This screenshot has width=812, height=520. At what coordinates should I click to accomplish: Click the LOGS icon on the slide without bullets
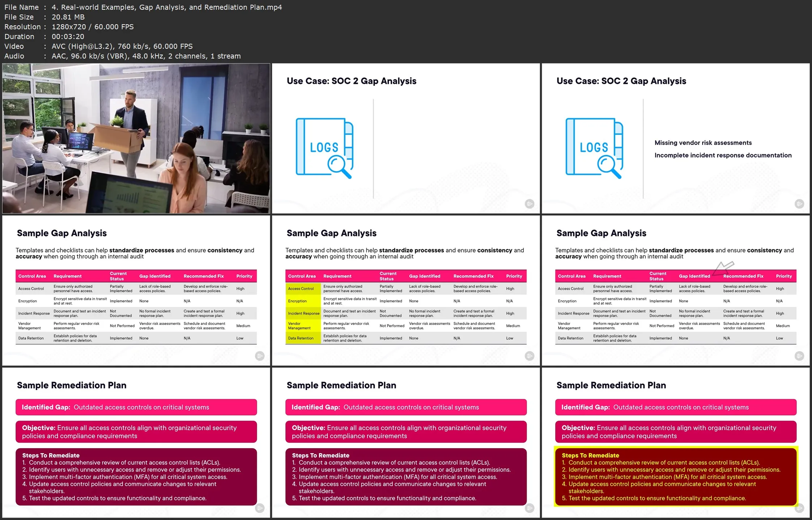pyautogui.click(x=324, y=148)
